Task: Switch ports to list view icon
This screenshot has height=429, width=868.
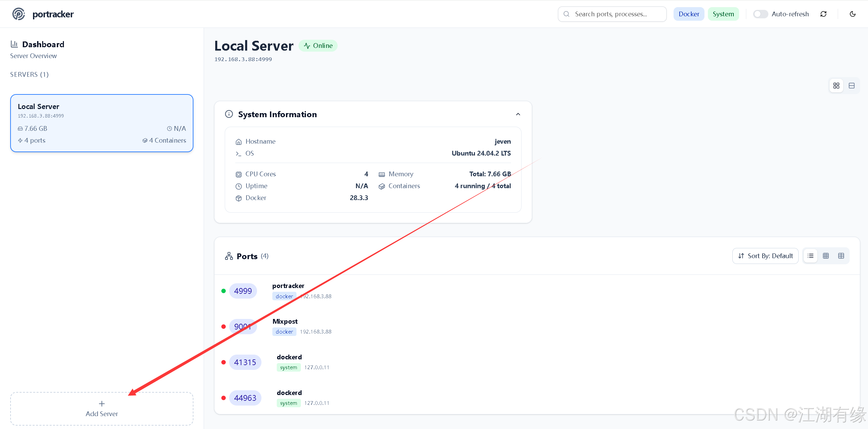Action: point(811,256)
